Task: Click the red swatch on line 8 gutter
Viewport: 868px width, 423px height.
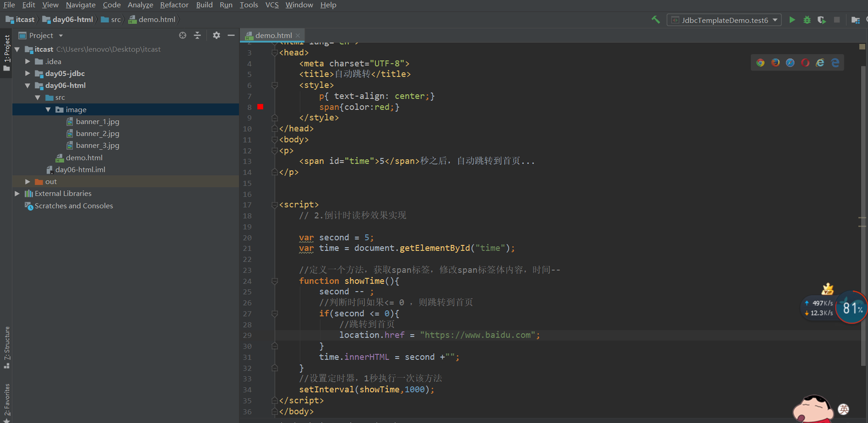Action: click(260, 107)
